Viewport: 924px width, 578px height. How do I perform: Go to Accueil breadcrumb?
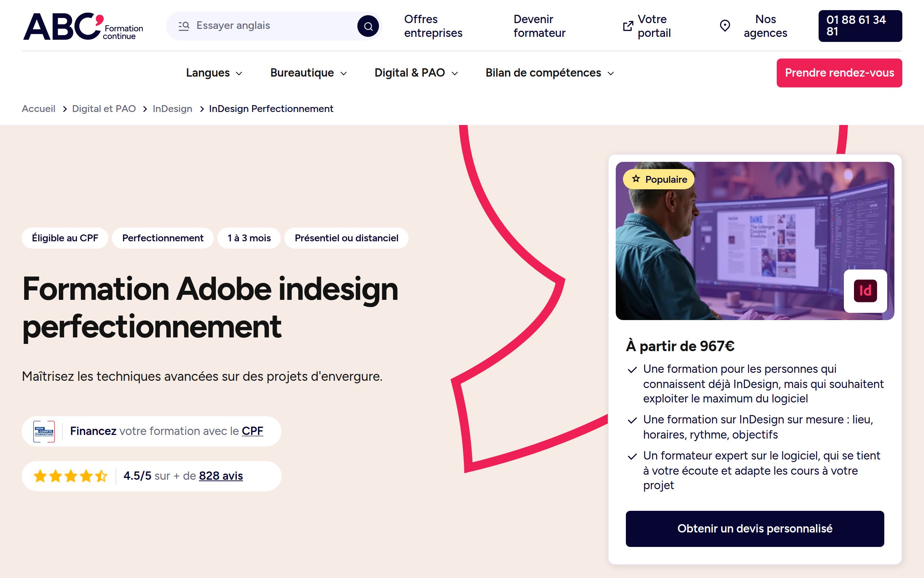[x=39, y=109]
